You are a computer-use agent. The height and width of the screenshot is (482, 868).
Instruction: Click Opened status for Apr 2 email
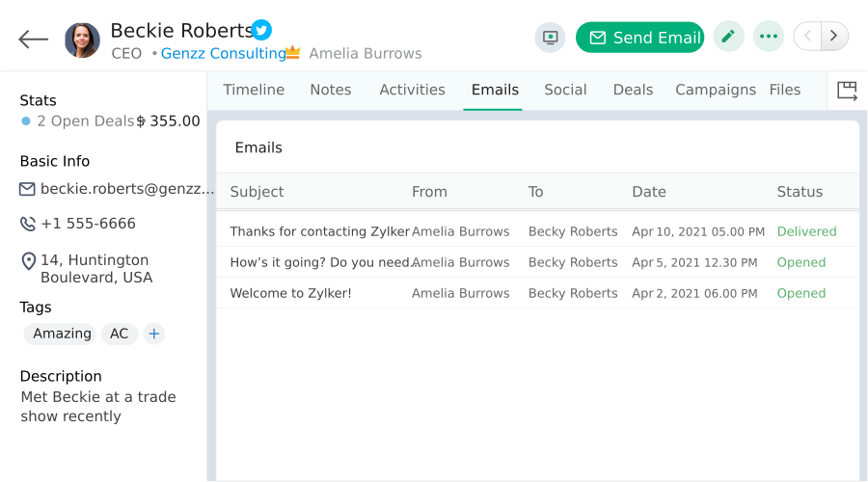click(x=801, y=293)
